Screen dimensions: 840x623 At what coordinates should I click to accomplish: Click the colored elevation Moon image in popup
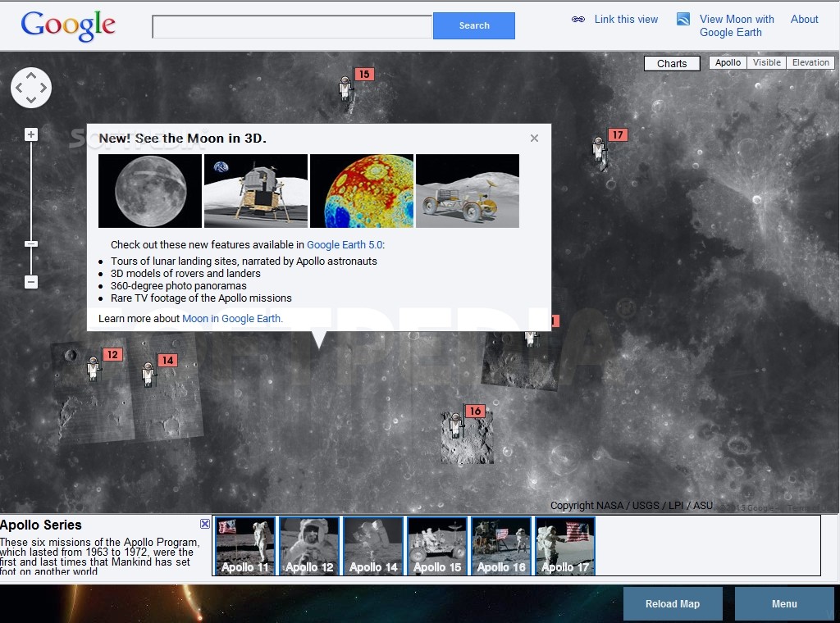362,191
